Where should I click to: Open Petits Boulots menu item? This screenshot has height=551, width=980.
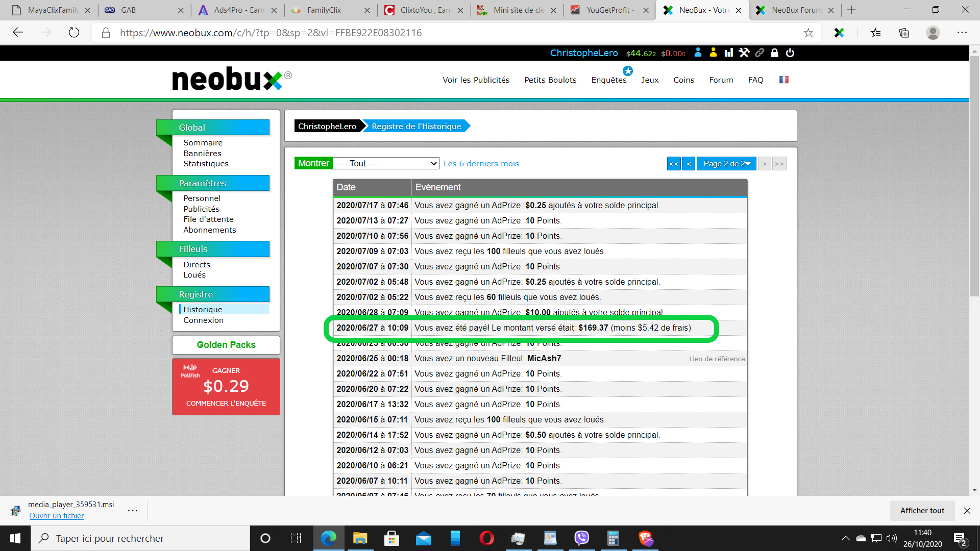[550, 80]
